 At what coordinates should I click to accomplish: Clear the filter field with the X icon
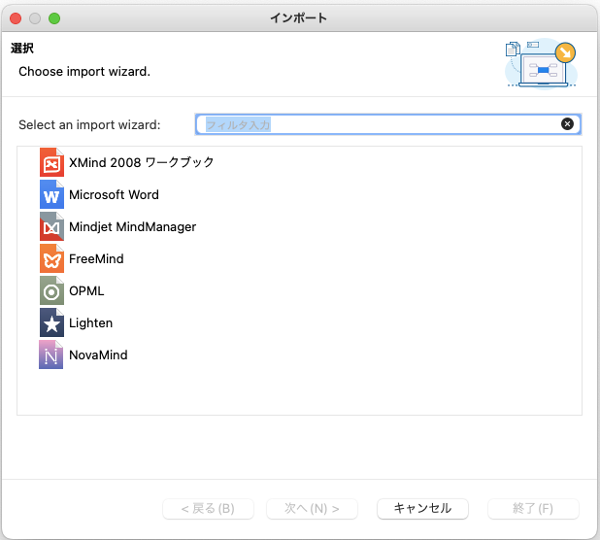567,124
